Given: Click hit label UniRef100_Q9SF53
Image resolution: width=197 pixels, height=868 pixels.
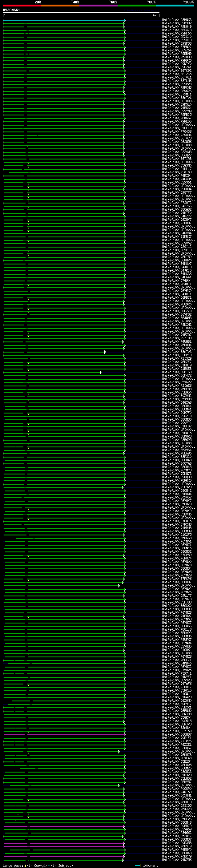Looking at the screenshot, I should click(177, 43).
